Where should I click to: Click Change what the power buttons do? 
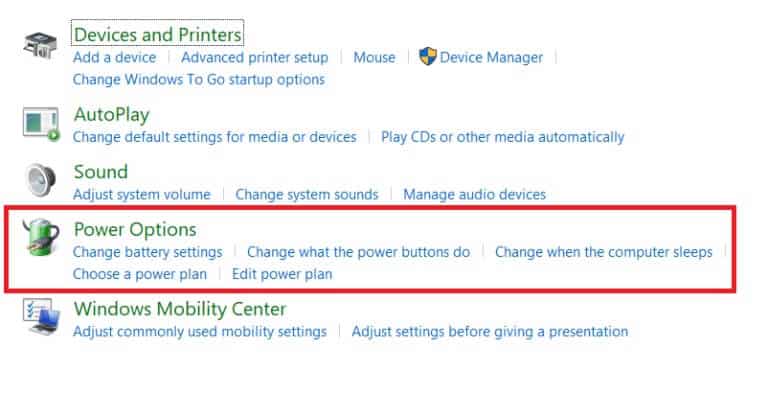(359, 252)
